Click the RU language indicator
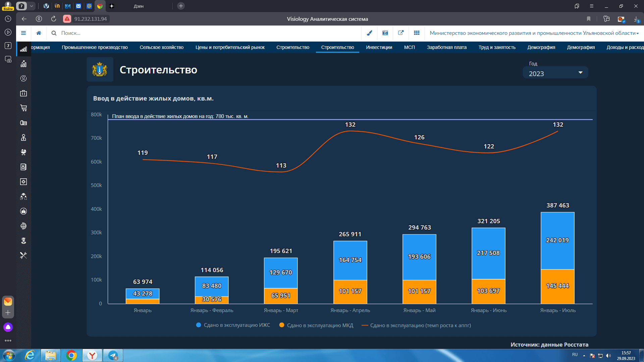The image size is (644, 362). point(575,355)
